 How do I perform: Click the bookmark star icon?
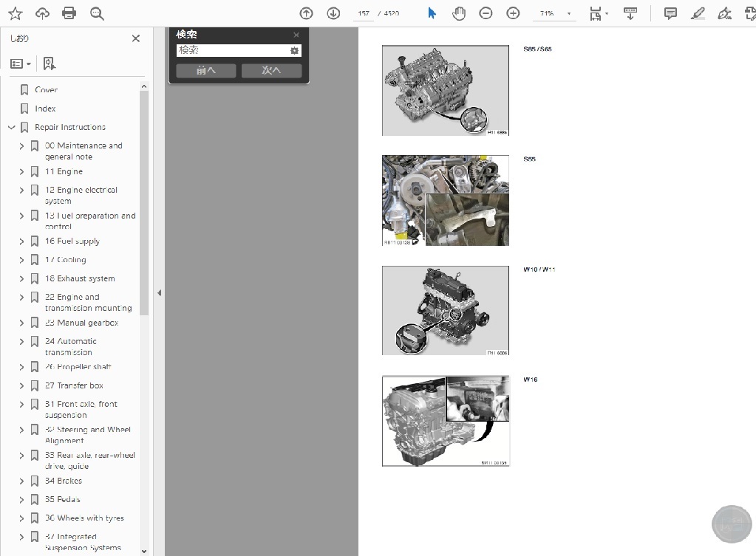point(16,13)
